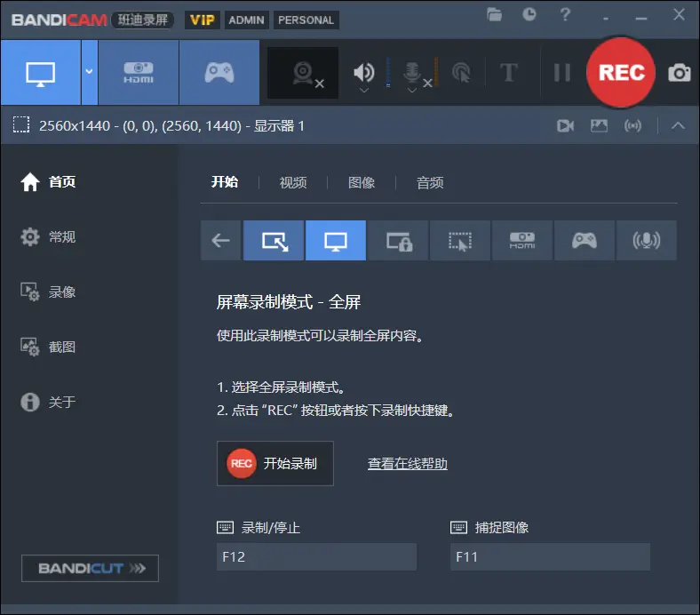700x615 pixels.
Task: Select around-mouse recording mode
Action: 460,240
